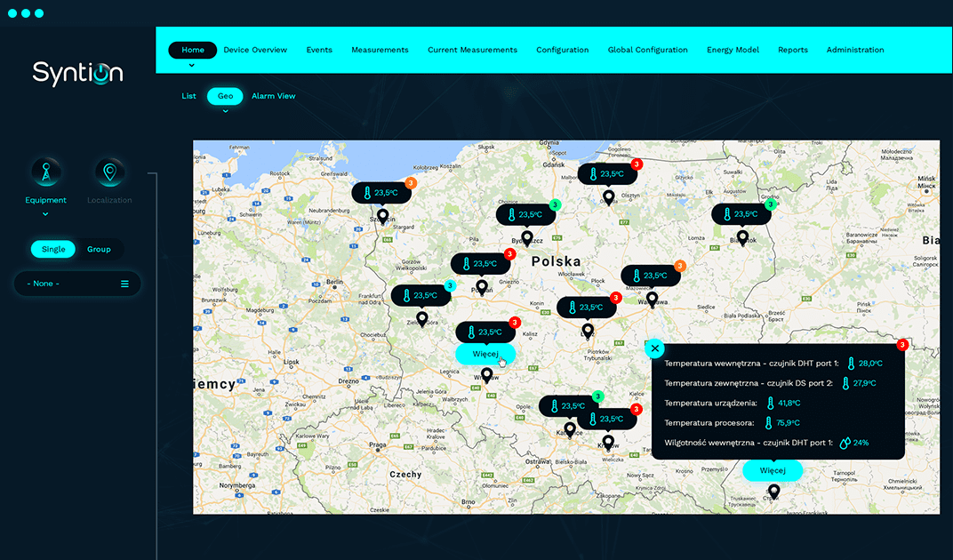Expand chevron under Home tab
The height and width of the screenshot is (560, 953).
[x=192, y=65]
